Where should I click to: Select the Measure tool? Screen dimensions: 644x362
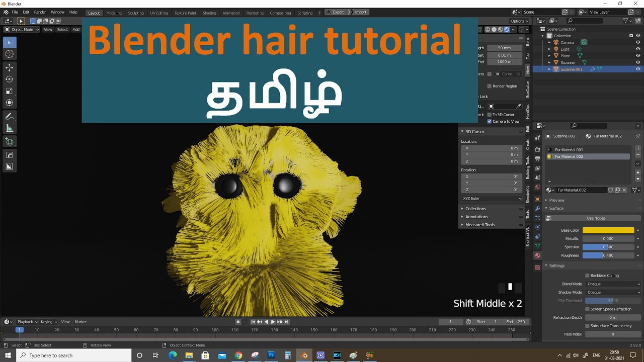pos(10,128)
